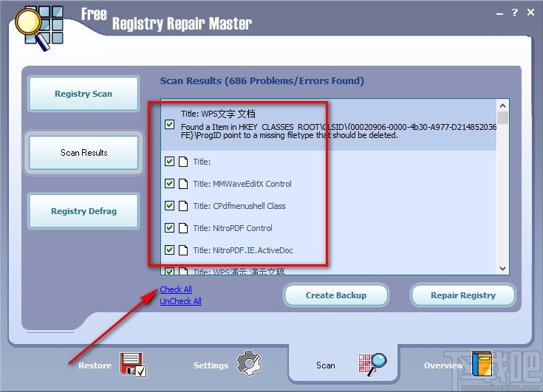Toggle NitroPDF Control checkbox
Image resolution: width=543 pixels, height=392 pixels.
(x=169, y=227)
